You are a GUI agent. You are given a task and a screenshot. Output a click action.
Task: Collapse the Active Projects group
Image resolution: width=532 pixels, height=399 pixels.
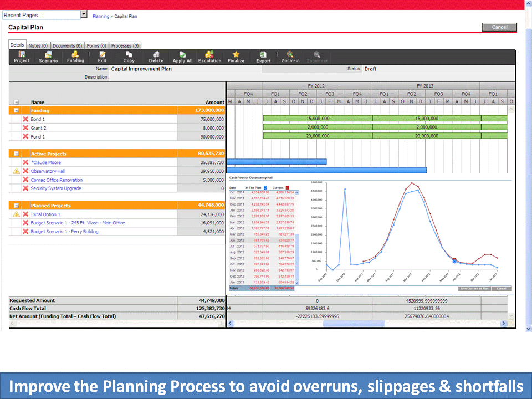(16, 154)
